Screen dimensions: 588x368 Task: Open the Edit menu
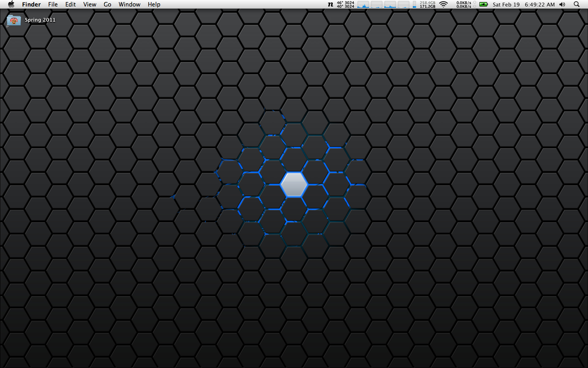click(x=71, y=4)
